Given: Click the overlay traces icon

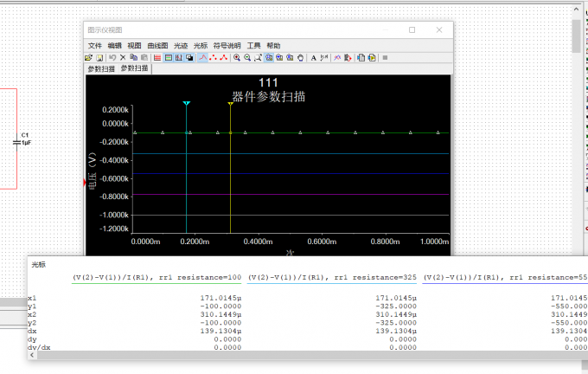Looking at the screenshot, I should (x=337, y=58).
